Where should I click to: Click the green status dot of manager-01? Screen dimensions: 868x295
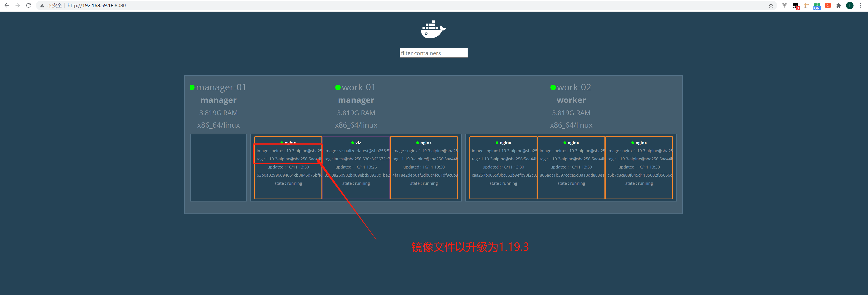pyautogui.click(x=193, y=87)
